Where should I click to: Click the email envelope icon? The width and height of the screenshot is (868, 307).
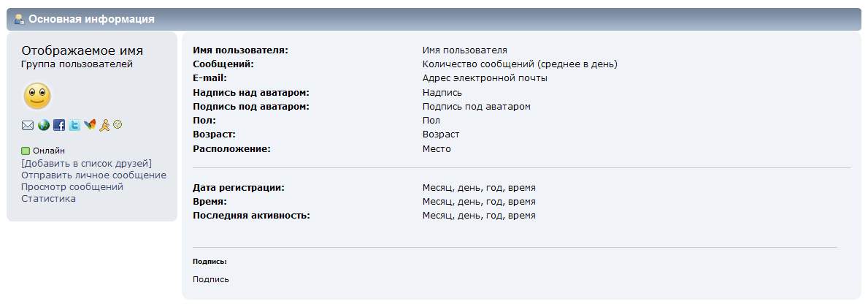pos(28,125)
